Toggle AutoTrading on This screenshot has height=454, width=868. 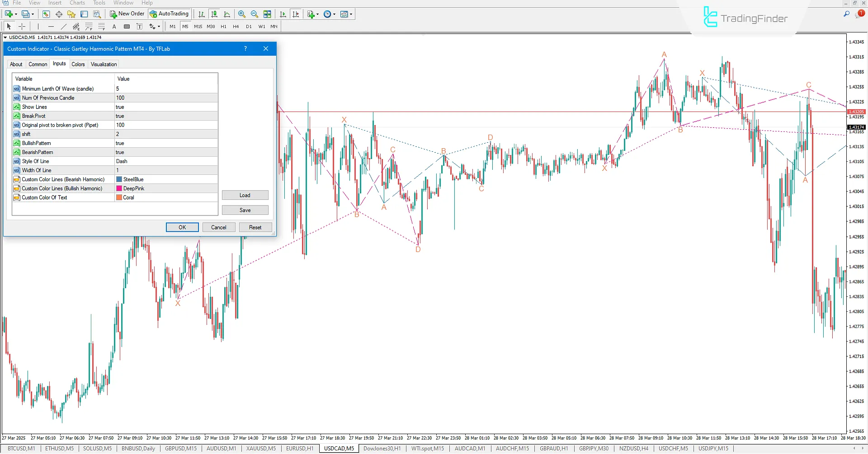[x=169, y=14]
